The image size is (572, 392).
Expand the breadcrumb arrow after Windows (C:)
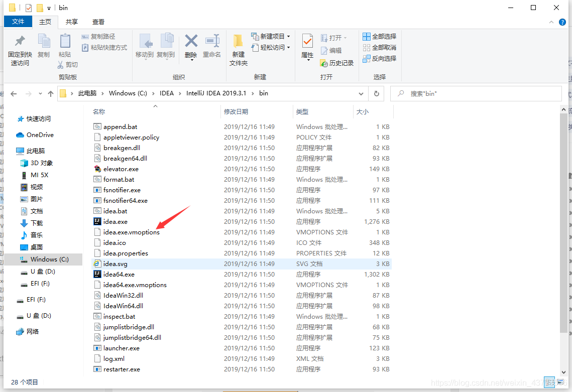[x=153, y=93]
